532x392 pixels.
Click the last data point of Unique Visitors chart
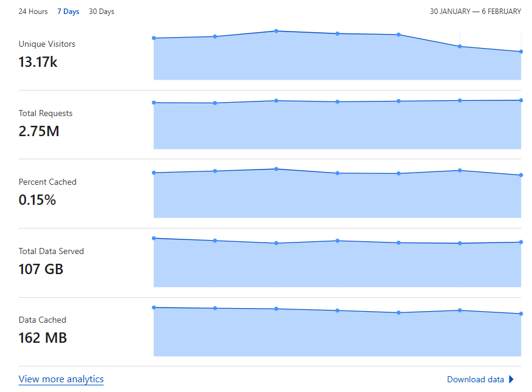[x=521, y=52]
